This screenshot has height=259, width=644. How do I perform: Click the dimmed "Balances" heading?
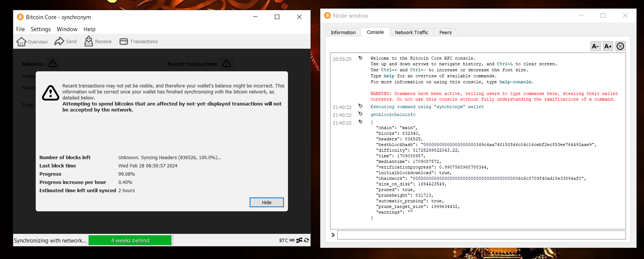[32, 64]
